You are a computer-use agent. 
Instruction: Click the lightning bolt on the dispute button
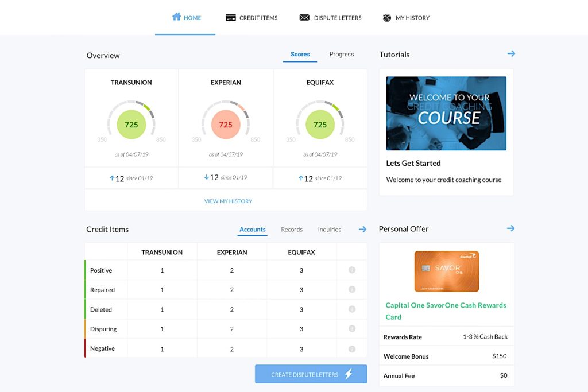click(348, 374)
